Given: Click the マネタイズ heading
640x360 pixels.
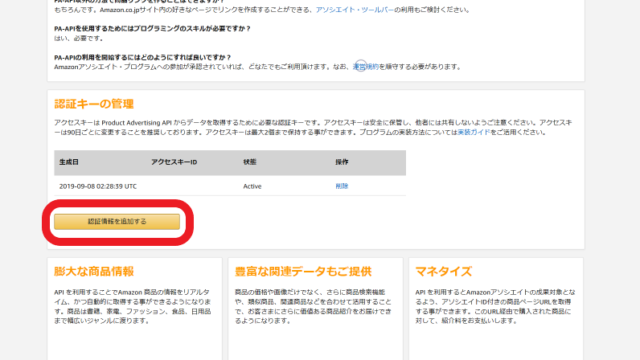Looking at the screenshot, I should click(444, 271).
